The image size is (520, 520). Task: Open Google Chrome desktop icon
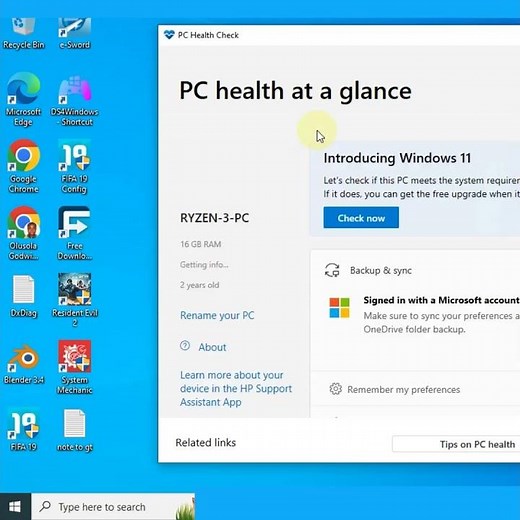[23, 166]
